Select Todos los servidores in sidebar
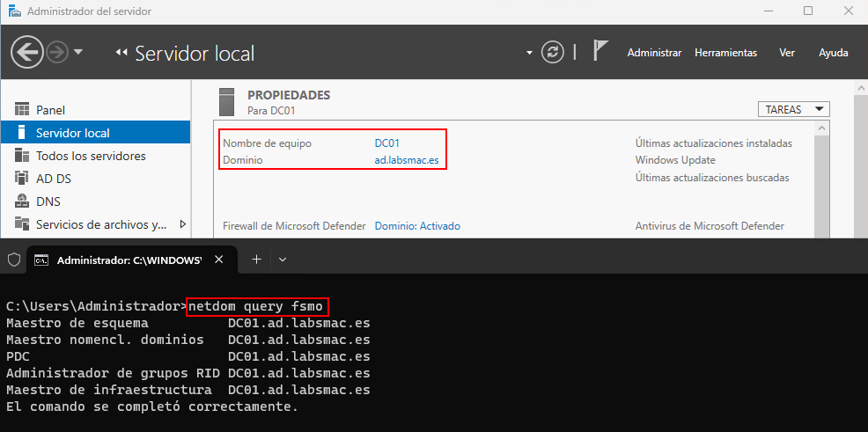This screenshot has width=868, height=432. pos(91,156)
